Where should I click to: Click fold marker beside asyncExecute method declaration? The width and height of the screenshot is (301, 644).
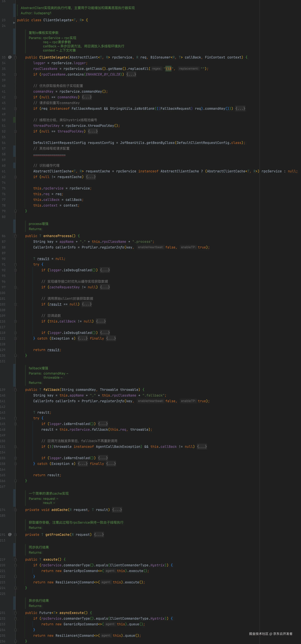coord(16,613)
